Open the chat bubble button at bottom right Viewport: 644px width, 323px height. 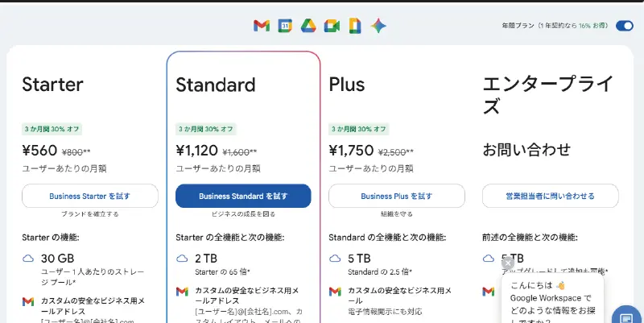[626, 315]
